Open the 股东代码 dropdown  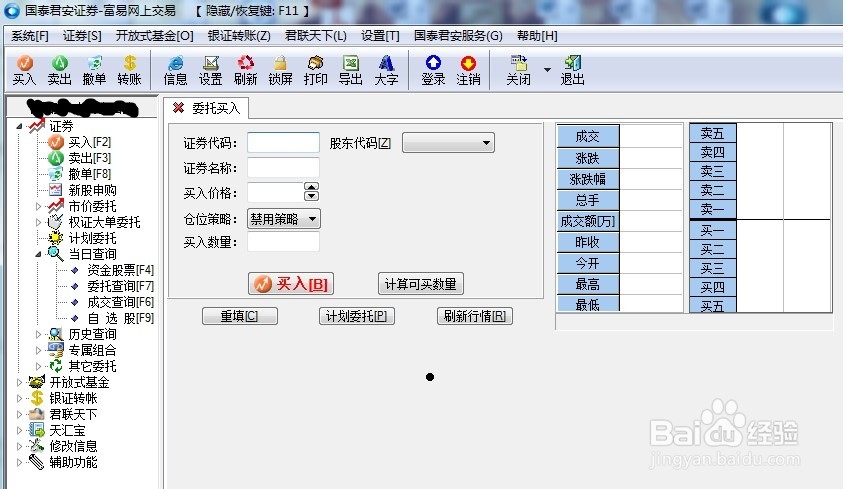coord(448,143)
